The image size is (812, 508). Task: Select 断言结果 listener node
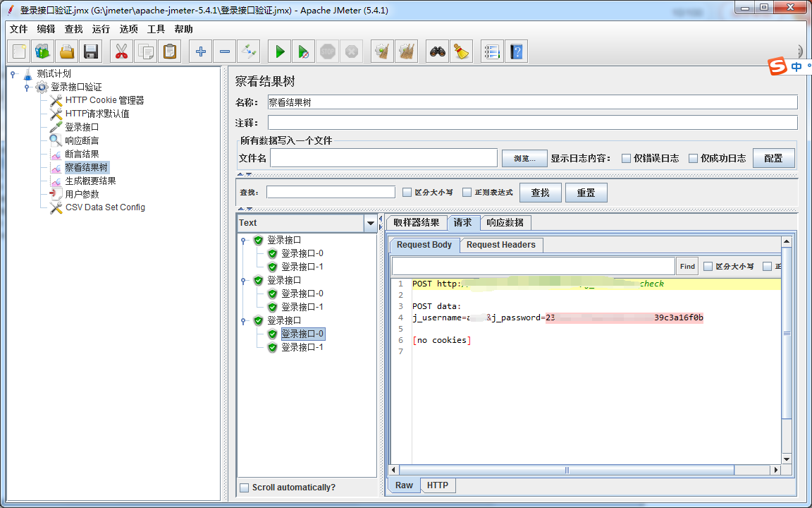(x=82, y=154)
